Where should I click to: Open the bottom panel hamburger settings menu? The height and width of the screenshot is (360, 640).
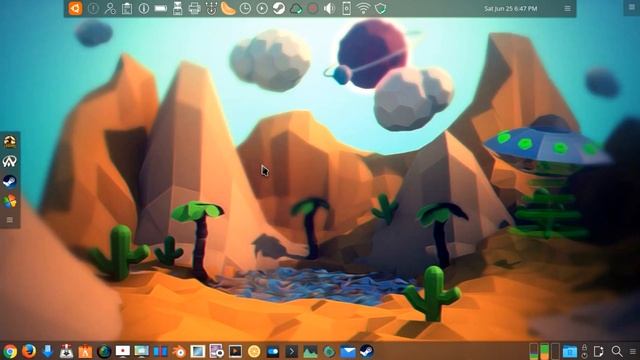(x=633, y=351)
